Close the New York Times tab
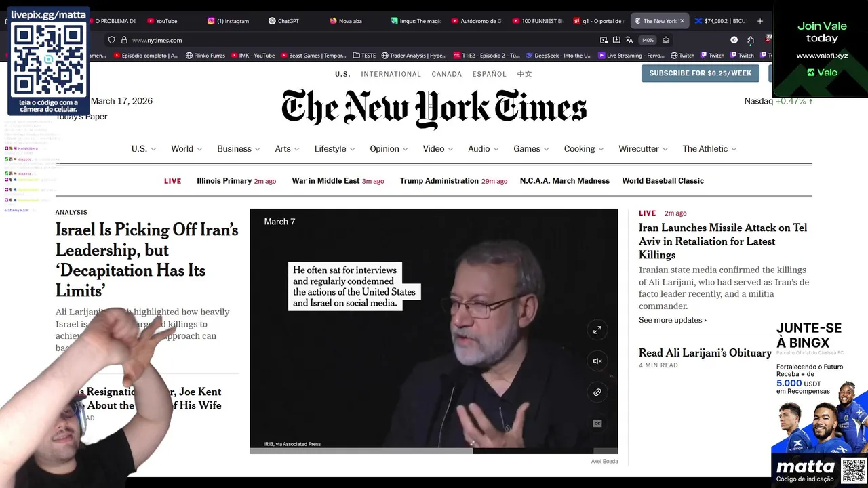This screenshot has width=868, height=488. [682, 21]
